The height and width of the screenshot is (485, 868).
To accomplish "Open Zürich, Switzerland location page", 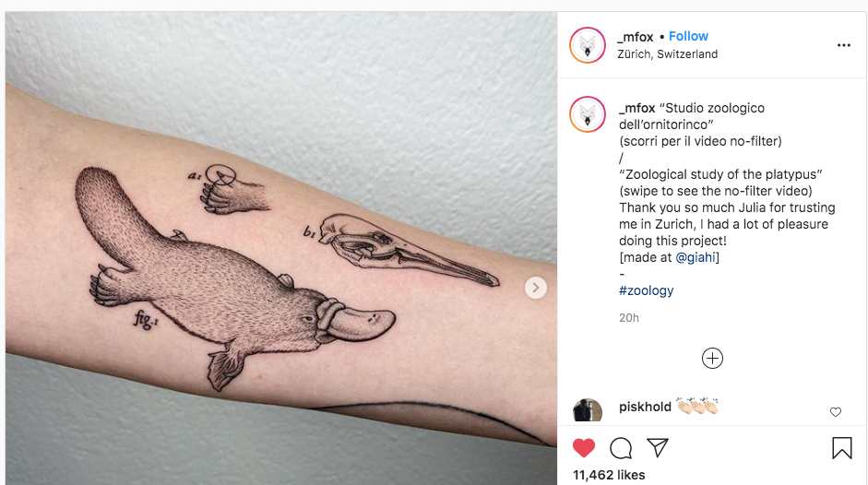I will 667,54.
